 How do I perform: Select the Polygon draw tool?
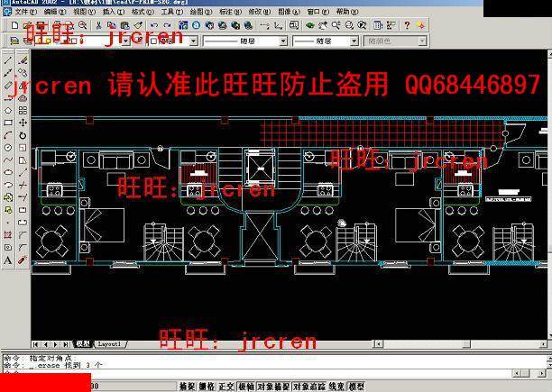pos(8,111)
